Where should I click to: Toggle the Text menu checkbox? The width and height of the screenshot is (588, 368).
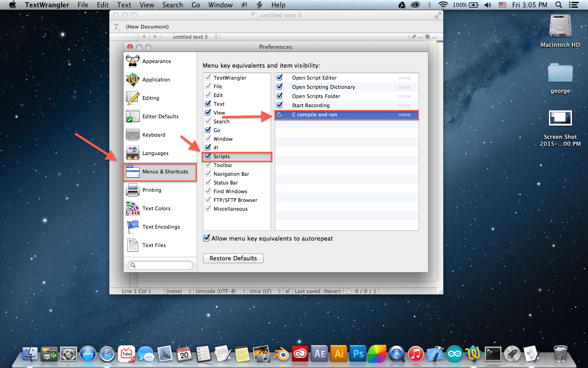click(208, 103)
